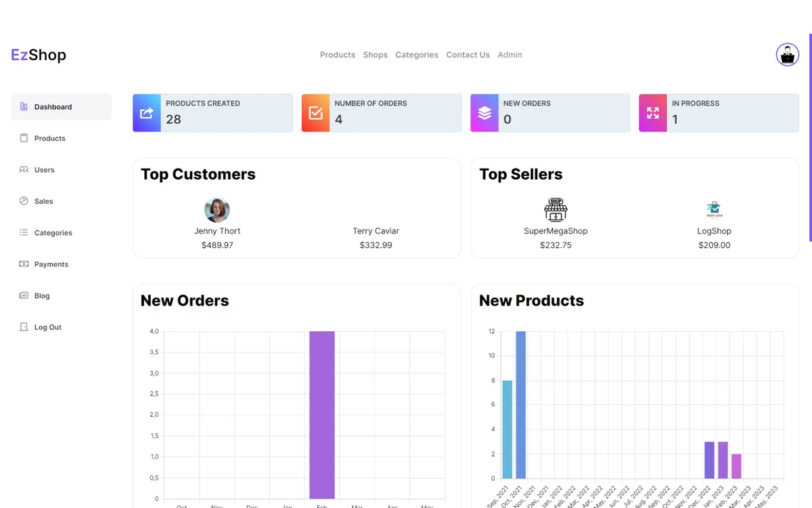The image size is (812, 508).
Task: Click the New Orders layers icon
Action: [484, 113]
